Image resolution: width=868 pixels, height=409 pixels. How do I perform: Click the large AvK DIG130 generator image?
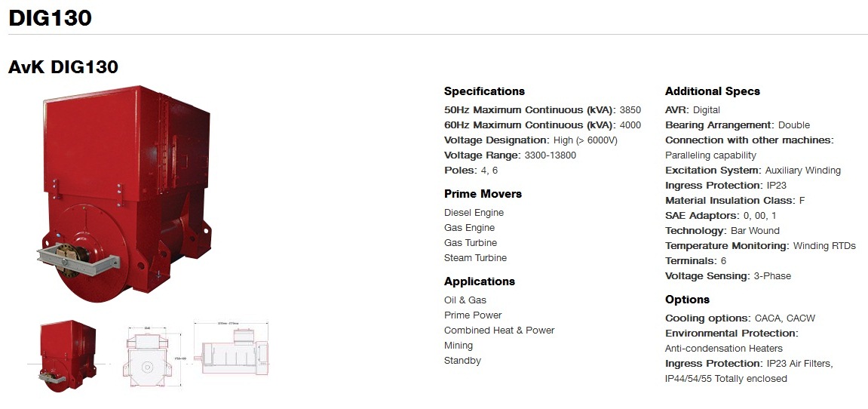click(123, 195)
